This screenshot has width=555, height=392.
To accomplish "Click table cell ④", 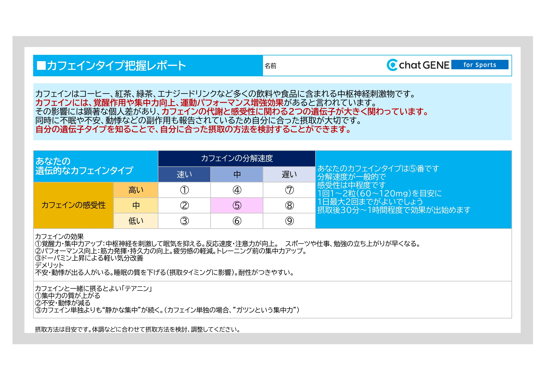I will pos(237,190).
